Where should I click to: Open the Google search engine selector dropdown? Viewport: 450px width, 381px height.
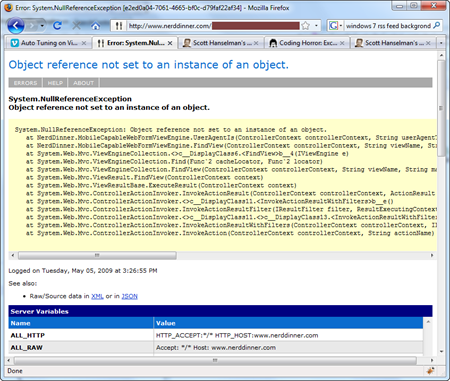[x=335, y=26]
